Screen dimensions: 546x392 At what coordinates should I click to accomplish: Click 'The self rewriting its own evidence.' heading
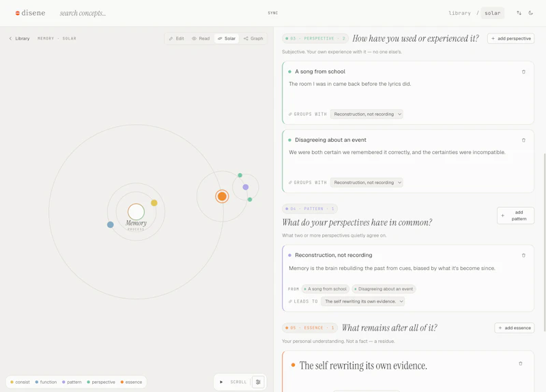click(x=363, y=365)
